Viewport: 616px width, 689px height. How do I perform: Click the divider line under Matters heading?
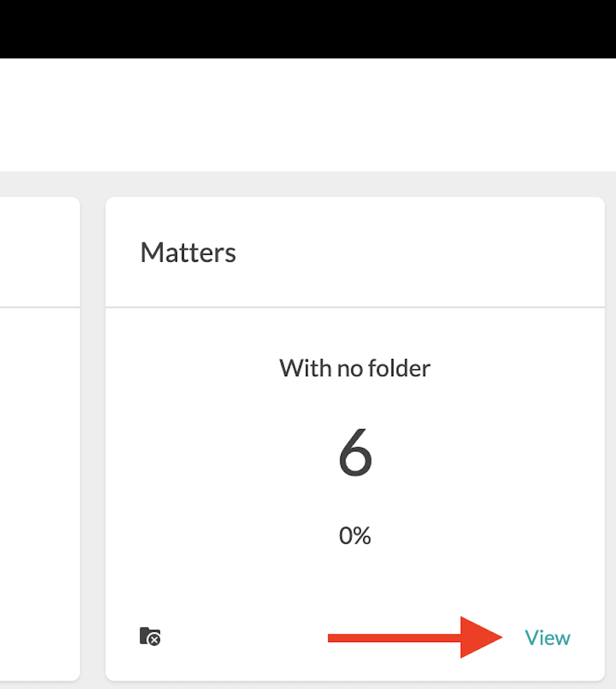[355, 307]
